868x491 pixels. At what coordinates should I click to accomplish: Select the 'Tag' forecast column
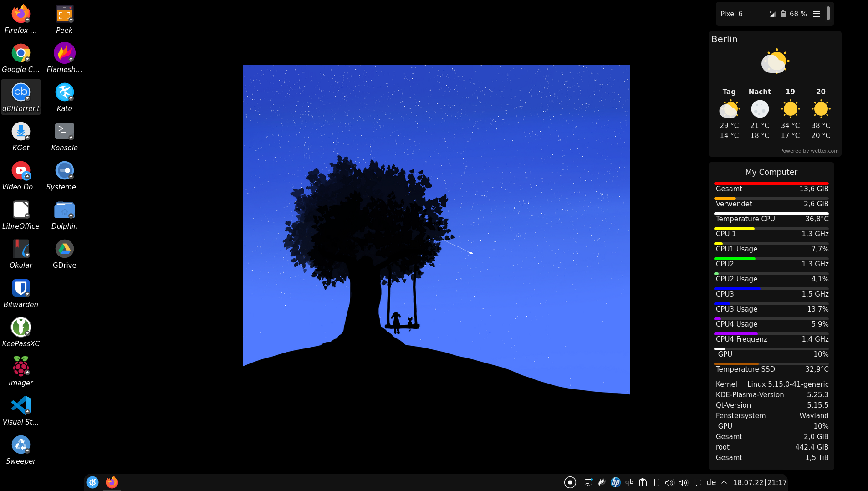(x=729, y=113)
